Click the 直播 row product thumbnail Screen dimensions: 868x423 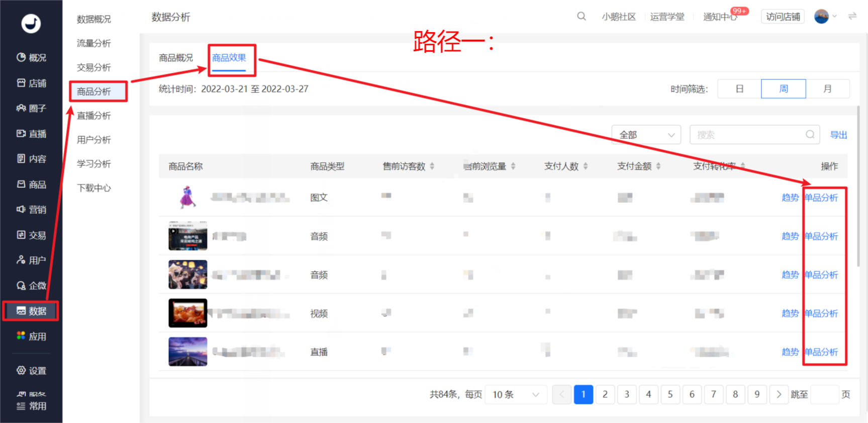point(187,352)
